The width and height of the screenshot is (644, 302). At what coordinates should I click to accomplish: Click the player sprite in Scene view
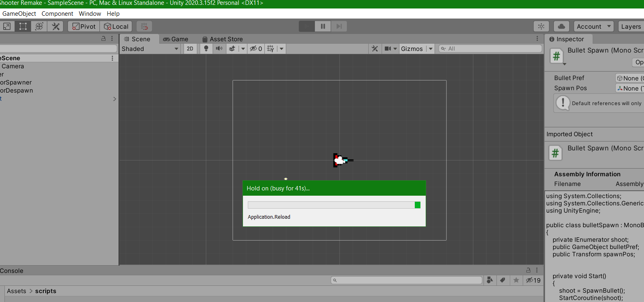tap(342, 160)
